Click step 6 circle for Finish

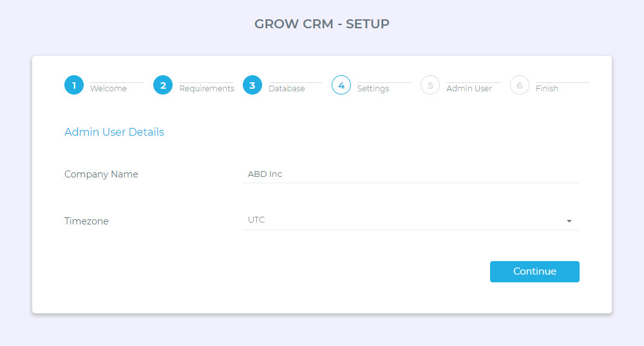point(520,86)
